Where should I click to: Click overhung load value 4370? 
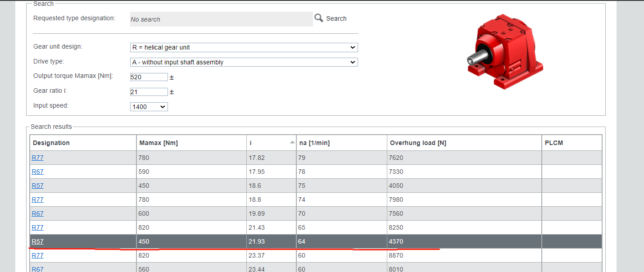396,241
